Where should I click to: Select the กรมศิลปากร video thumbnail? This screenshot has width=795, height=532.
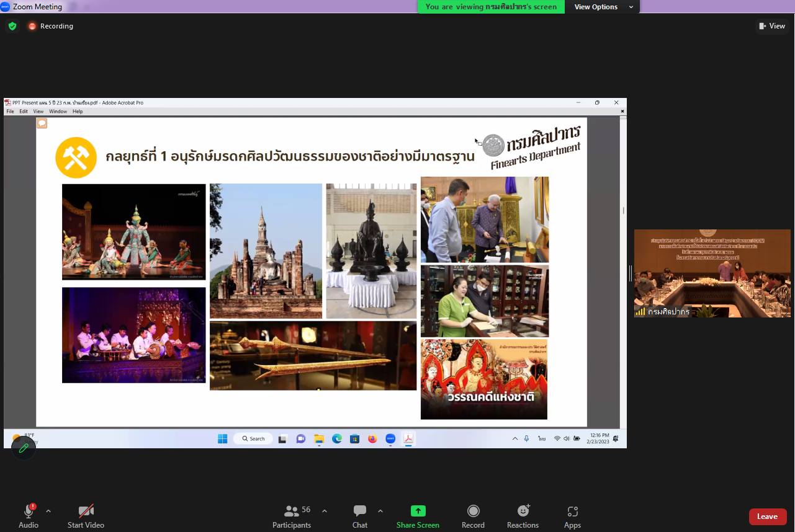pyautogui.click(x=712, y=273)
